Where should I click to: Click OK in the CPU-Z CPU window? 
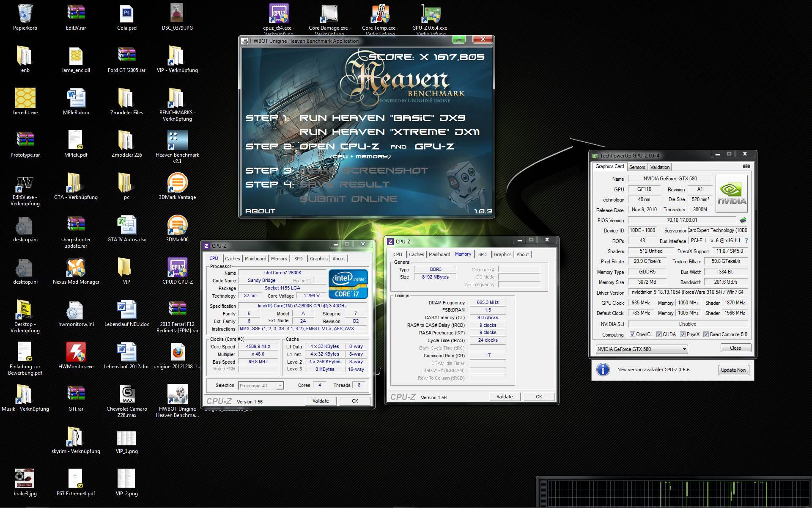pyautogui.click(x=355, y=401)
